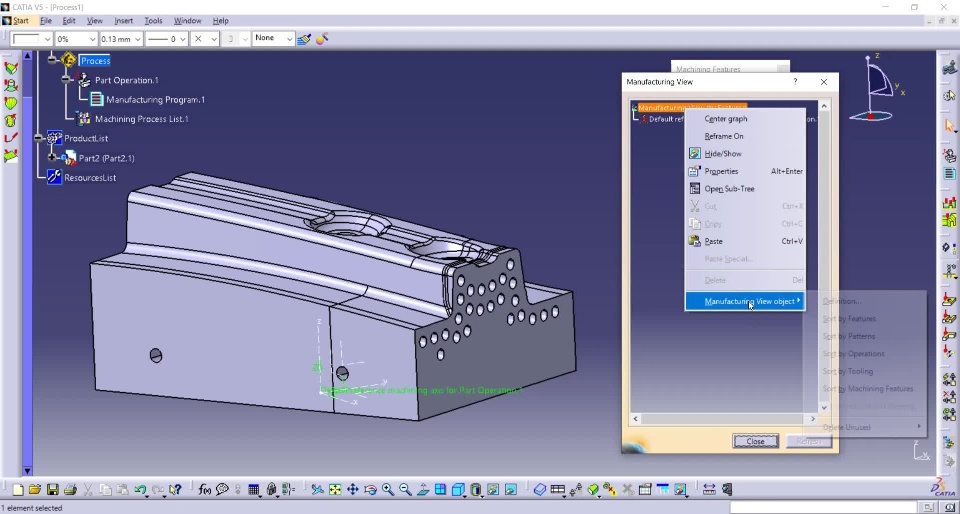Image resolution: width=960 pixels, height=514 pixels.
Task: Click the help question mark in Manufacturing View dialog
Action: point(795,81)
